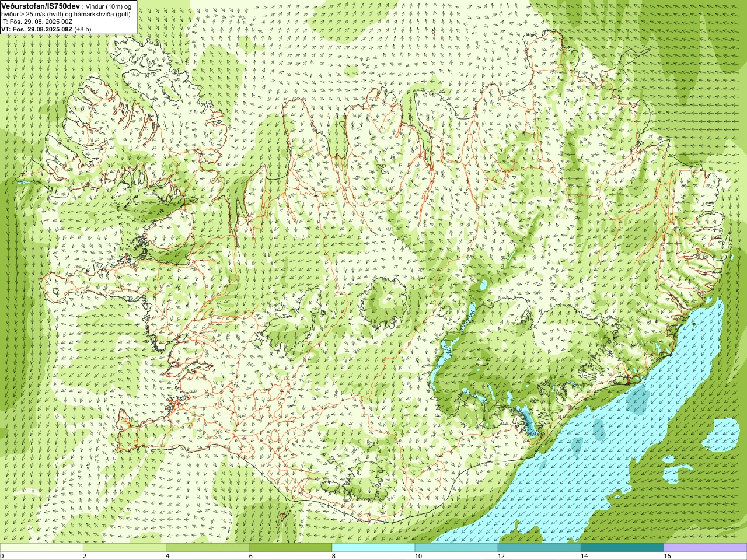This screenshot has height=560, width=747.
Task: Click the 10–12 m/s turquoise color band
Action: coord(456,548)
